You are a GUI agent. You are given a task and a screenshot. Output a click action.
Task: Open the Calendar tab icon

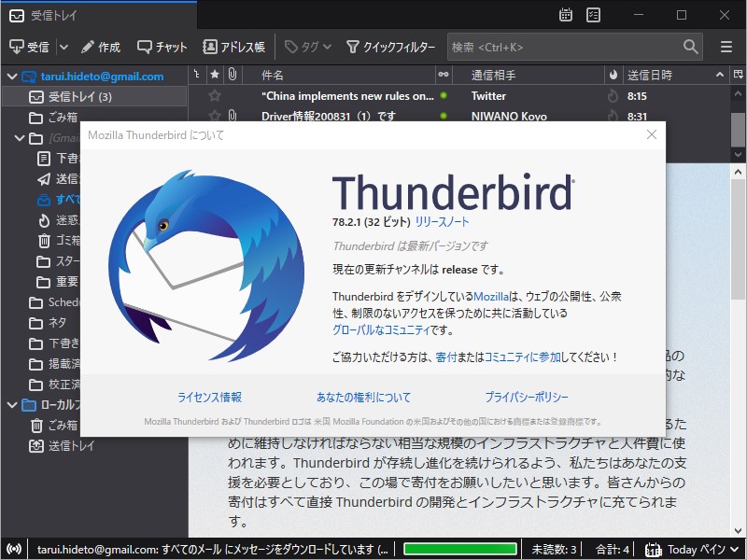568,15
